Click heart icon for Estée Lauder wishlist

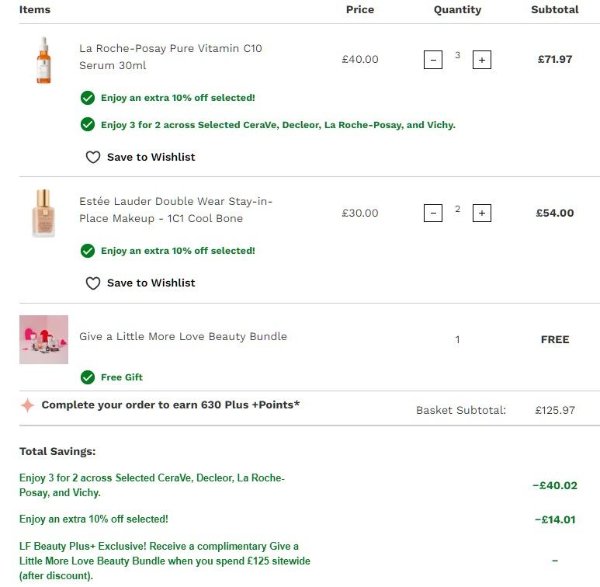[93, 283]
